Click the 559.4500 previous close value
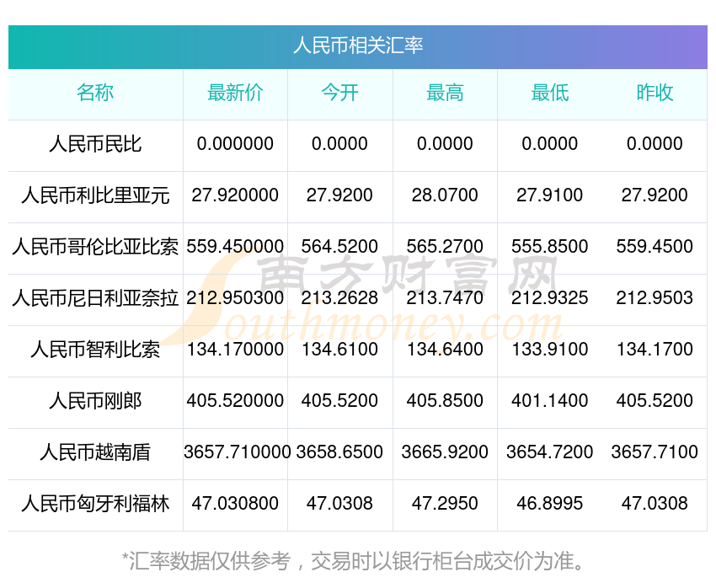Viewport: 716px width, 588px height. [655, 247]
